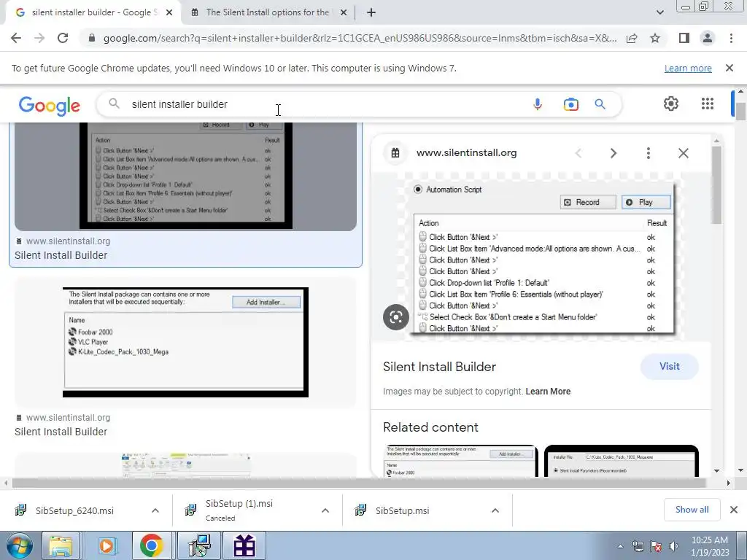Click Action Center flag in system tray
This screenshot has width=747, height=560.
(x=656, y=546)
